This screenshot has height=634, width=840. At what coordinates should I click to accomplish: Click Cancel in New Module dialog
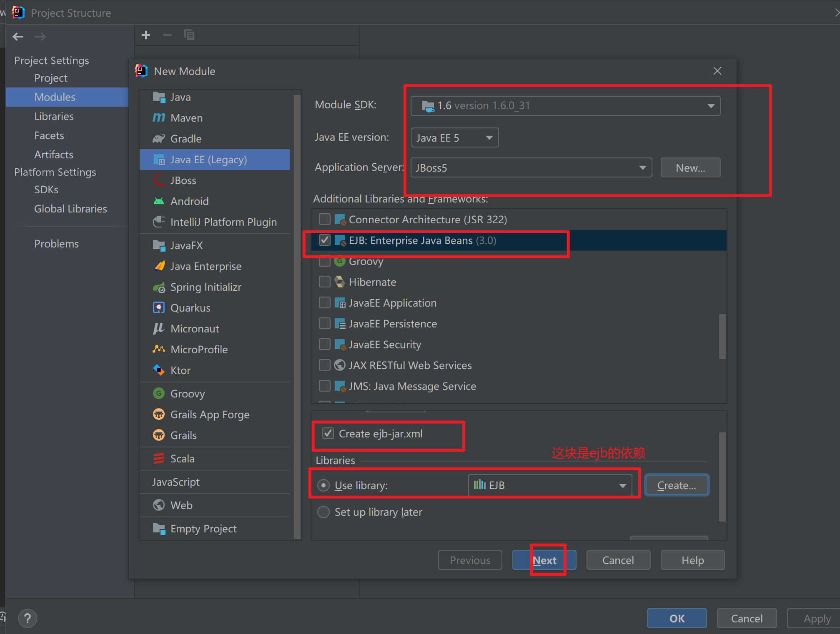click(618, 560)
